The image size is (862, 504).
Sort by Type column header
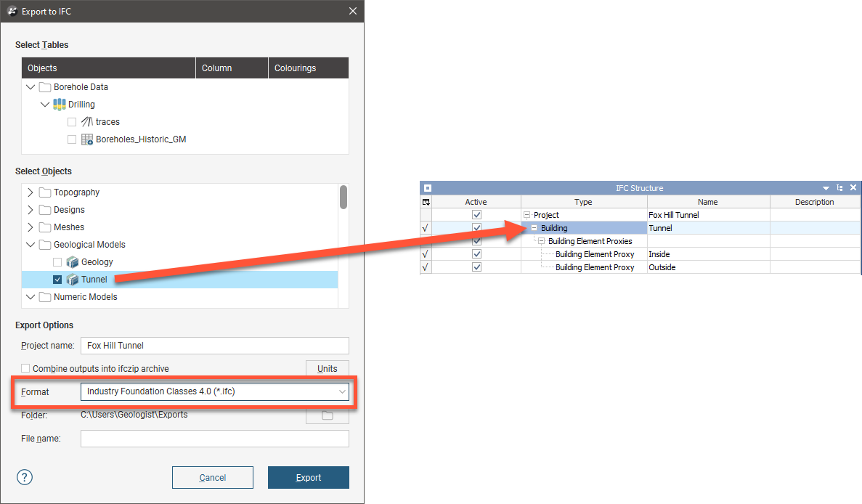coord(584,203)
